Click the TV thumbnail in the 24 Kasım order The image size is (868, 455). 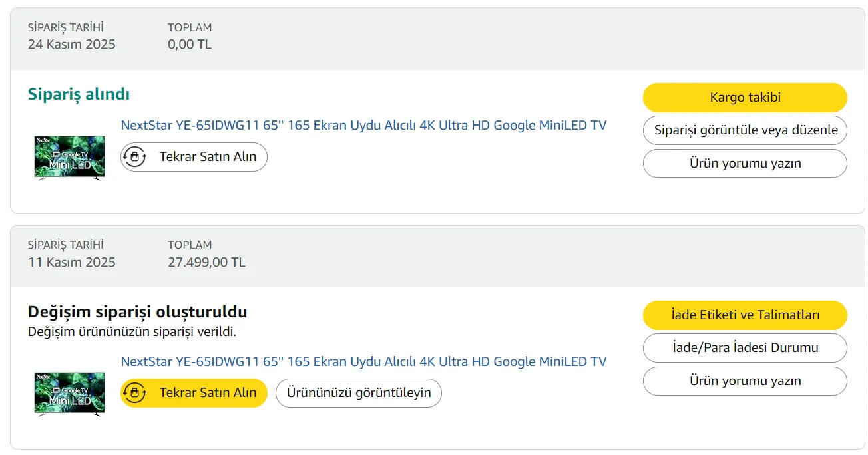click(70, 158)
